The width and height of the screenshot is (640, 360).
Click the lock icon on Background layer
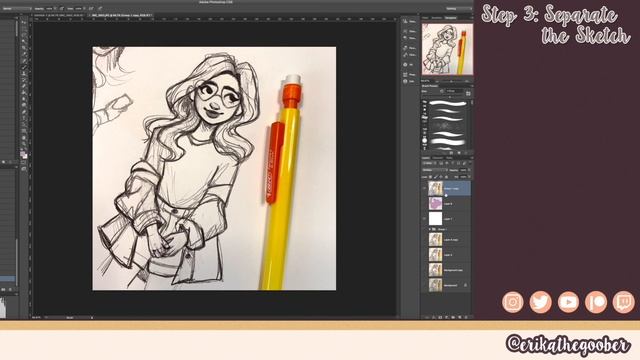click(x=465, y=285)
